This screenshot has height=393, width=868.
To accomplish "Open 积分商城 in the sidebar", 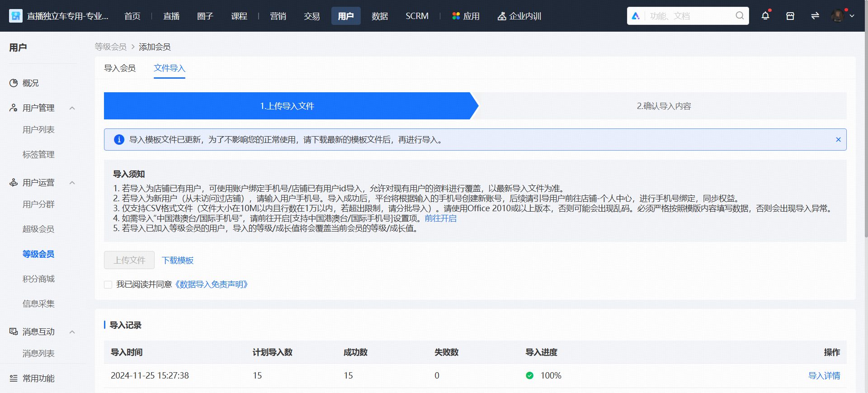I will click(x=38, y=279).
